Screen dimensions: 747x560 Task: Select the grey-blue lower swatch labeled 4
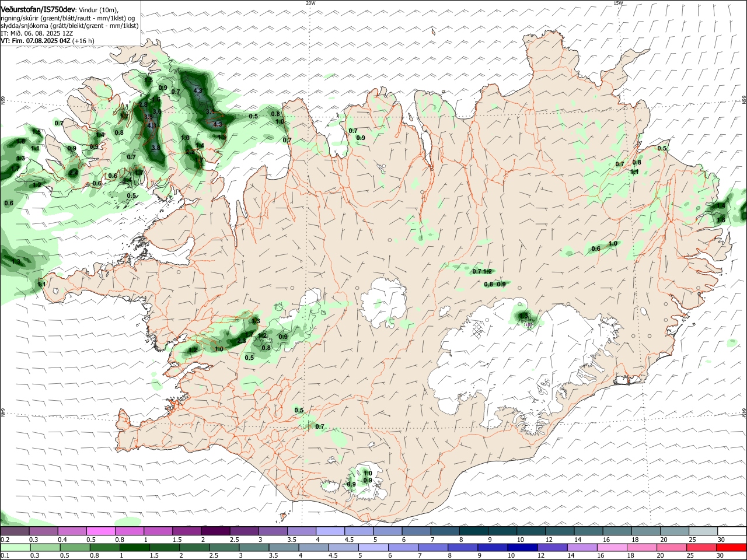[313, 547]
